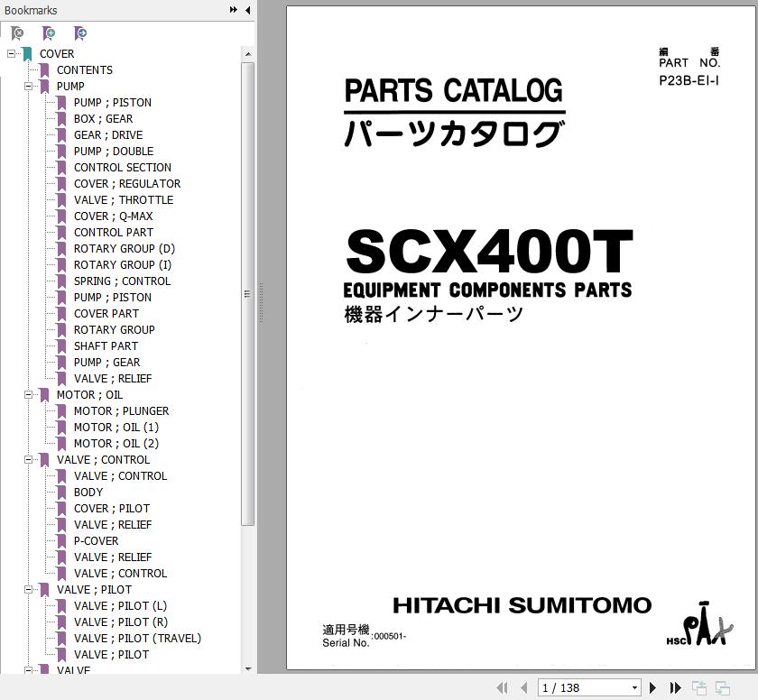Image resolution: width=758 pixels, height=700 pixels.
Task: Select COVER PART bookmark
Action: [106, 314]
